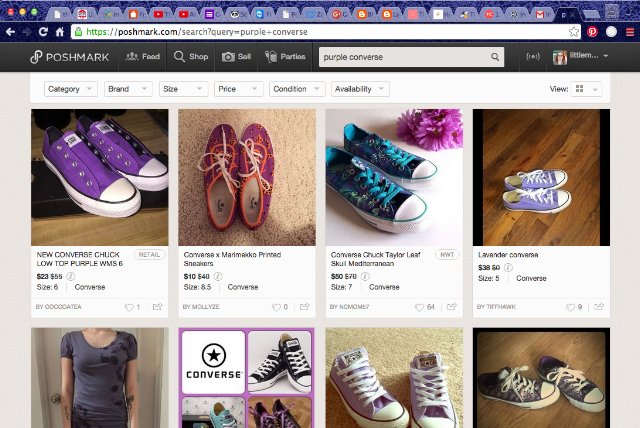Open the user account dropdown arrow
Viewport: 640px width, 428px height.
click(x=606, y=56)
